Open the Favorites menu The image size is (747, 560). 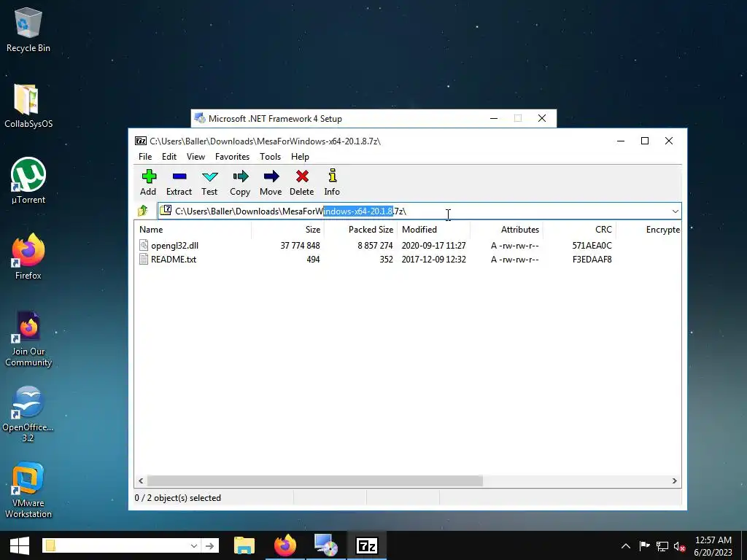tap(233, 157)
